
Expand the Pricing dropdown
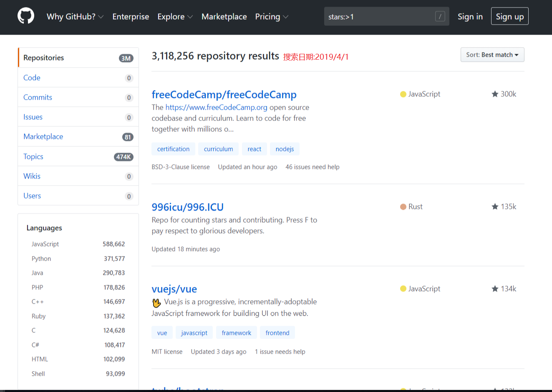[272, 17]
